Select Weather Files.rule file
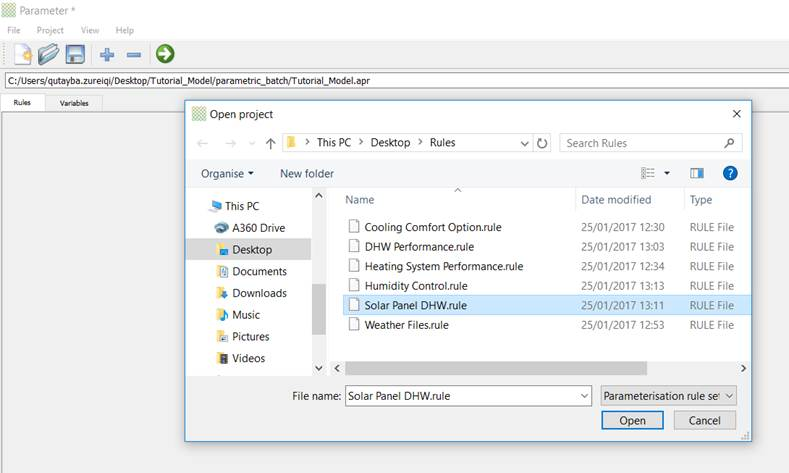 [406, 325]
